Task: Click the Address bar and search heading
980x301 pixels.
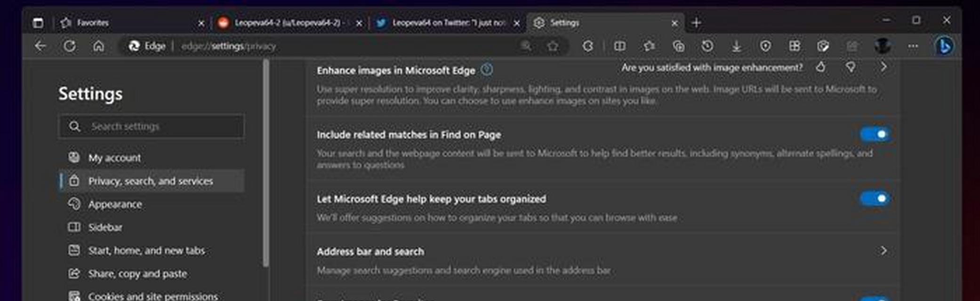Action: coord(370,252)
